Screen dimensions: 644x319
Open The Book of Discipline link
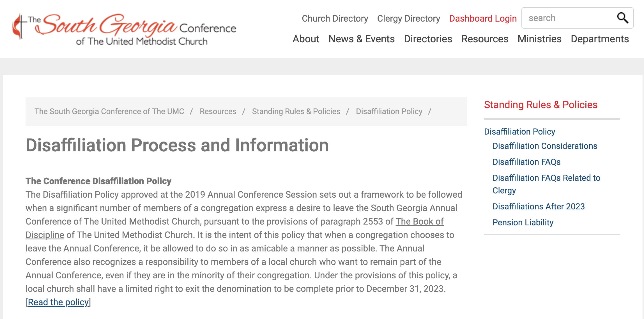click(x=419, y=221)
